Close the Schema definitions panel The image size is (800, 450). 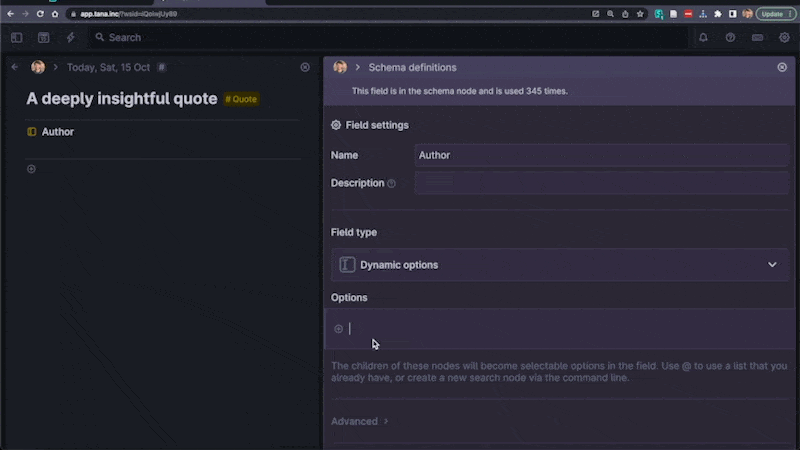(782, 67)
